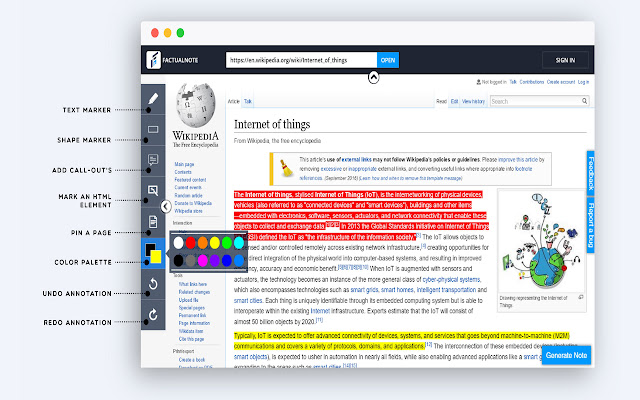Open the Donate to Wikipedia link
The height and width of the screenshot is (400, 640).
click(193, 203)
